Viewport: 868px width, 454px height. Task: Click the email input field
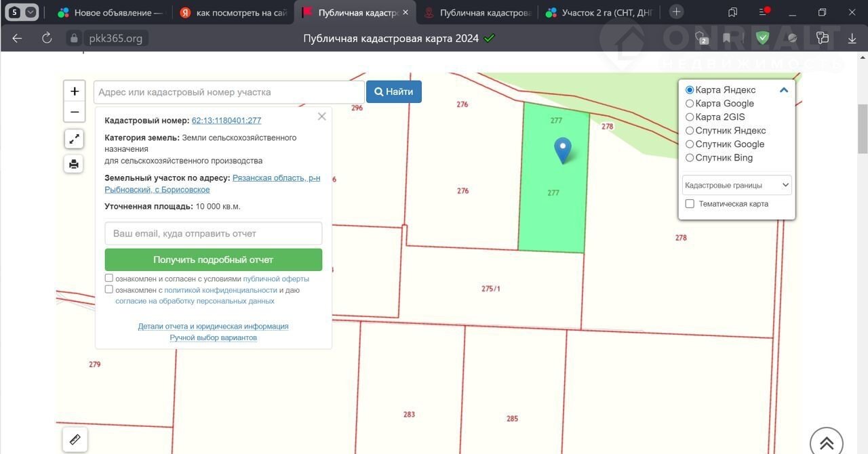point(213,234)
